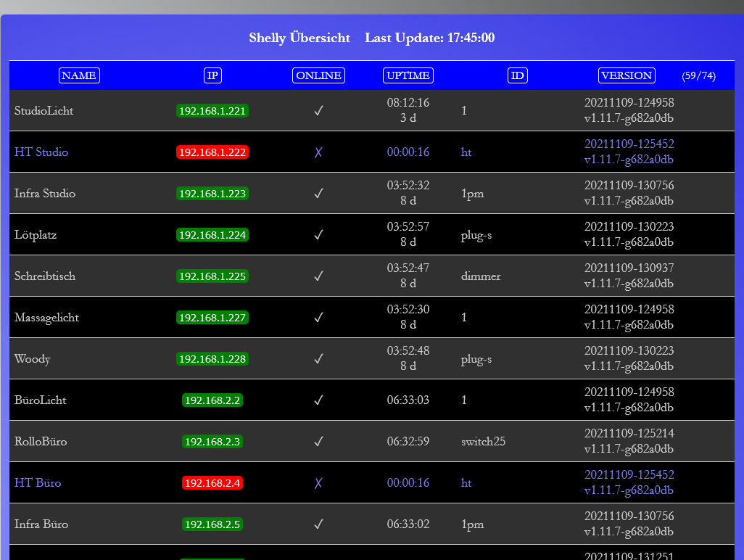
Task: Click the switch25 ID in RolloBüro row
Action: pos(483,441)
